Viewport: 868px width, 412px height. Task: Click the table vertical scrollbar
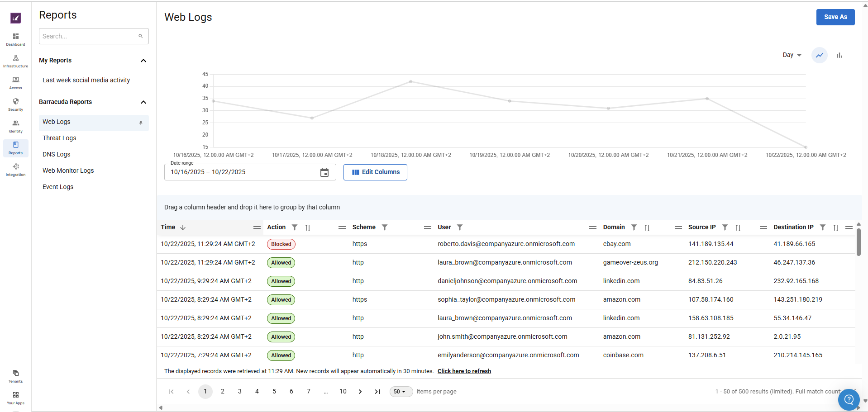pyautogui.click(x=858, y=242)
